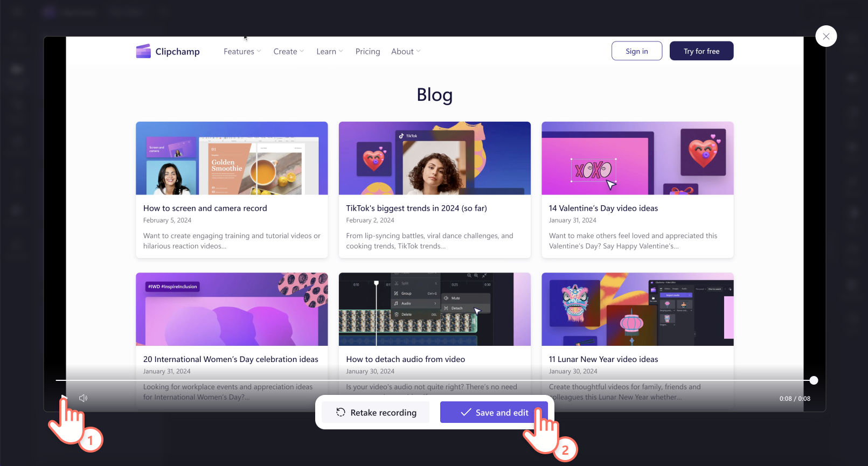This screenshot has width=868, height=466.
Task: Click 'Want to make others feel loved' excerpt
Action: click(x=633, y=241)
